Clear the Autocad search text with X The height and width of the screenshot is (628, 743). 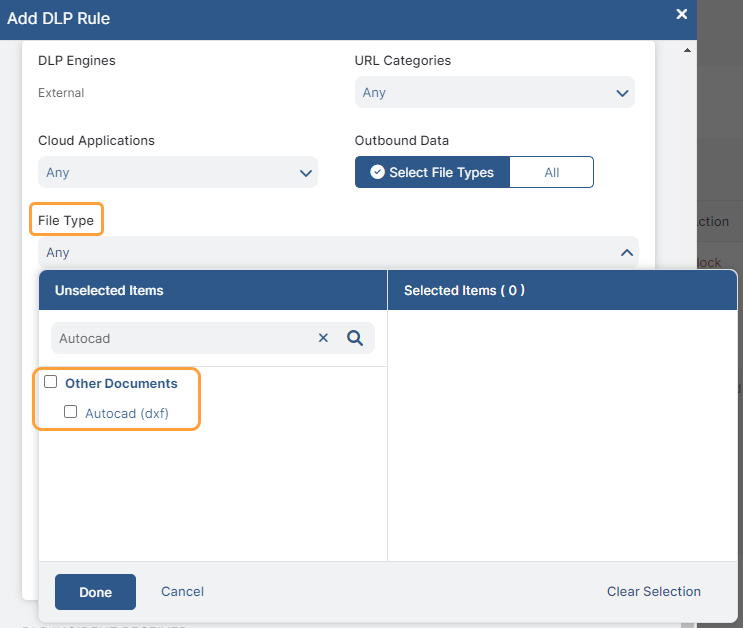click(x=323, y=338)
